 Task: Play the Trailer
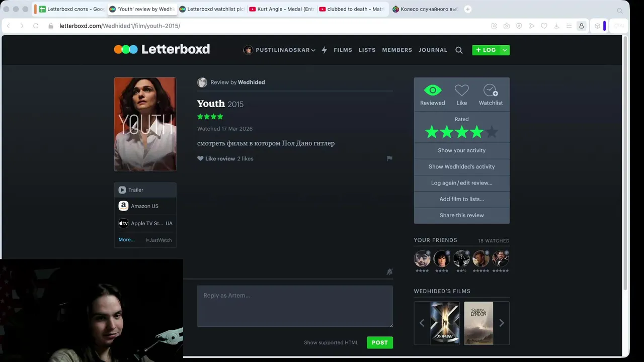[x=145, y=190]
